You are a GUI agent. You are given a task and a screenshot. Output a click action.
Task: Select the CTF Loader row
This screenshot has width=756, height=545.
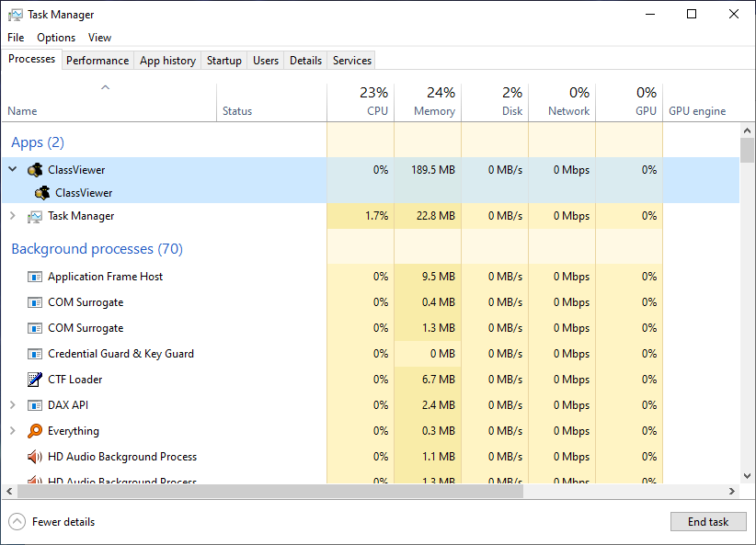(371, 380)
